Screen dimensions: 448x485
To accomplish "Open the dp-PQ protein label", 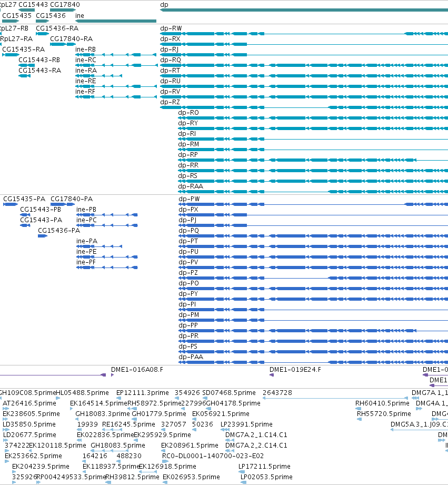I will tap(188, 231).
